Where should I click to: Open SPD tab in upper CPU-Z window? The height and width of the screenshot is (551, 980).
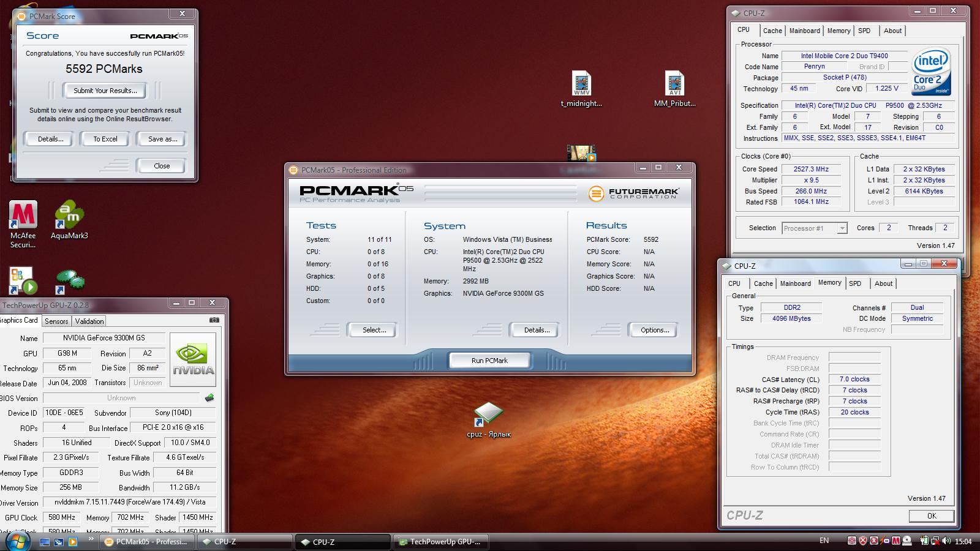pos(864,31)
